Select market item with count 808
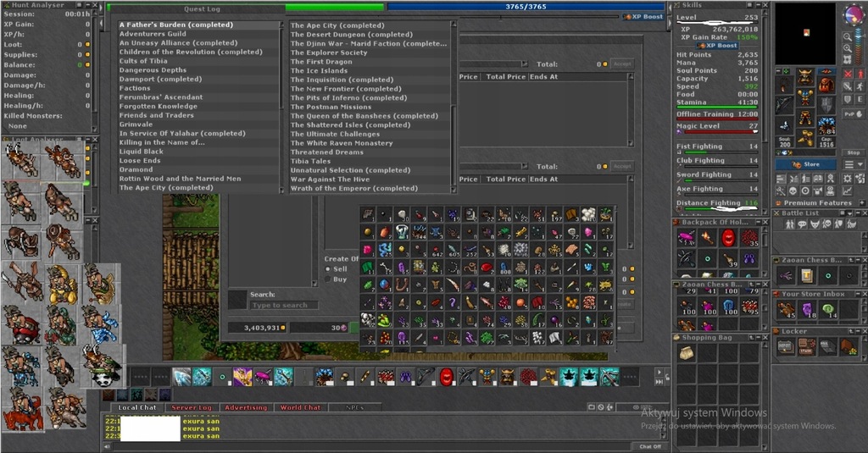 [x=504, y=268]
